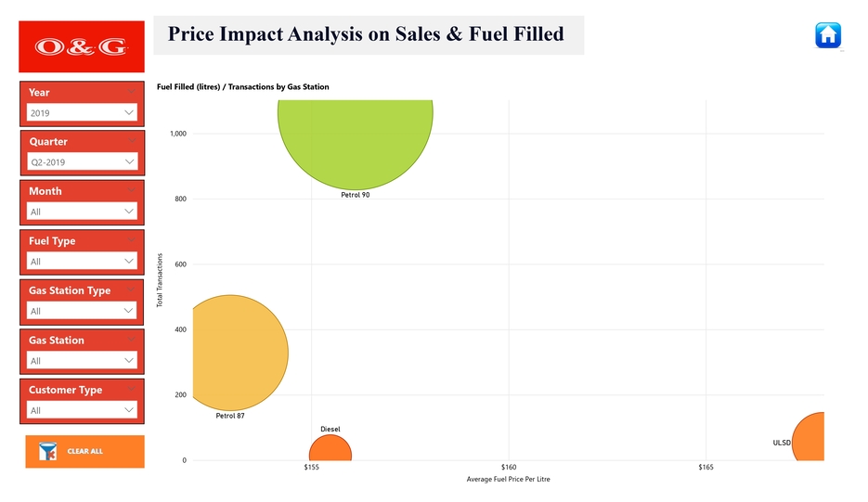Viewport: 868px width, 502px height.
Task: Expand the Gas Station dropdown box
Action: coord(82,361)
